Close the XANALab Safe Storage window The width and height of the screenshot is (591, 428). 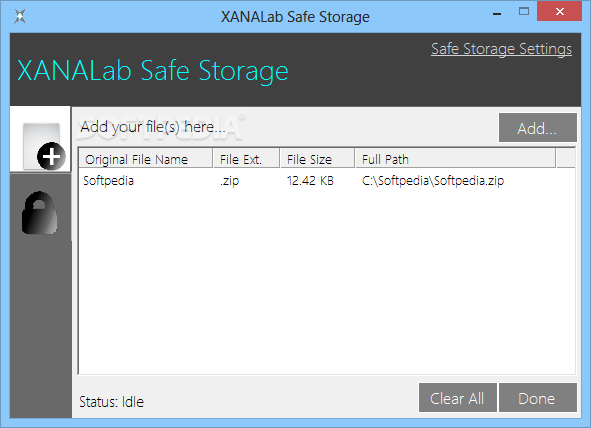560,12
